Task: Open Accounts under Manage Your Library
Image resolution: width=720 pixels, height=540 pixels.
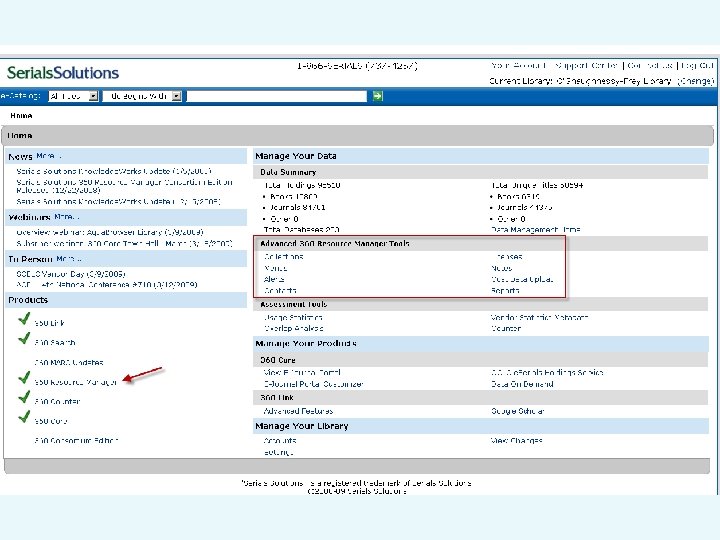Action: tap(280, 440)
